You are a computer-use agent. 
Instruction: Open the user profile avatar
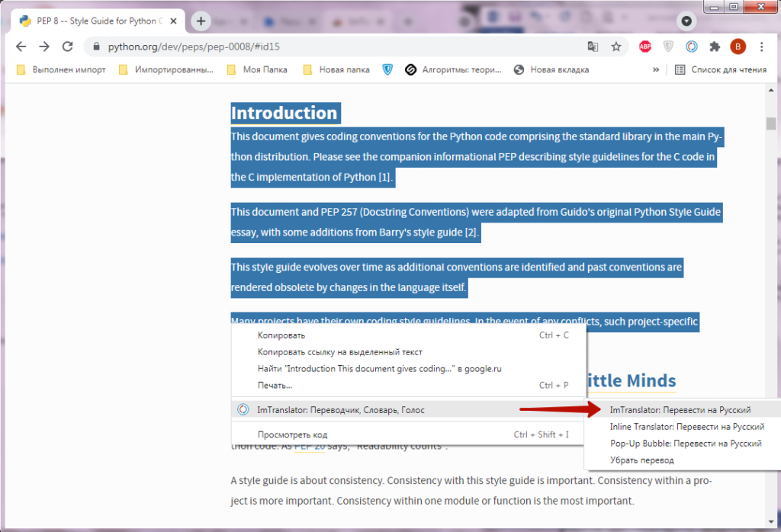738,46
